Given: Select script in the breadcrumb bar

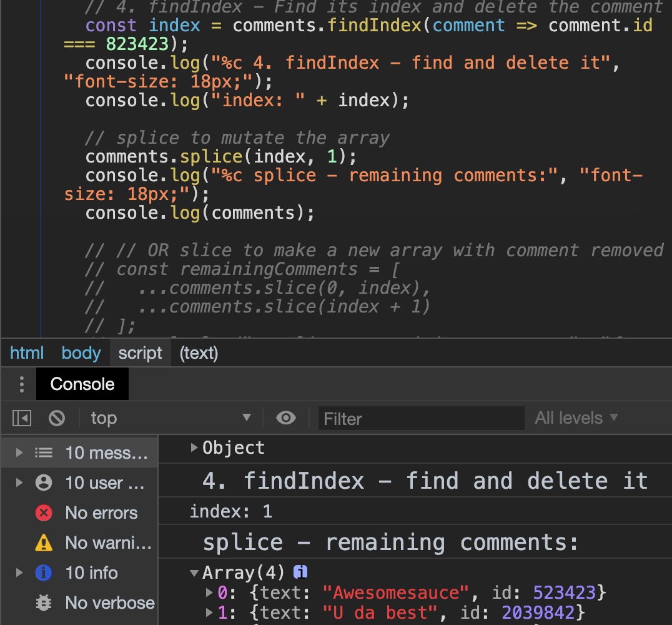Looking at the screenshot, I should (140, 352).
